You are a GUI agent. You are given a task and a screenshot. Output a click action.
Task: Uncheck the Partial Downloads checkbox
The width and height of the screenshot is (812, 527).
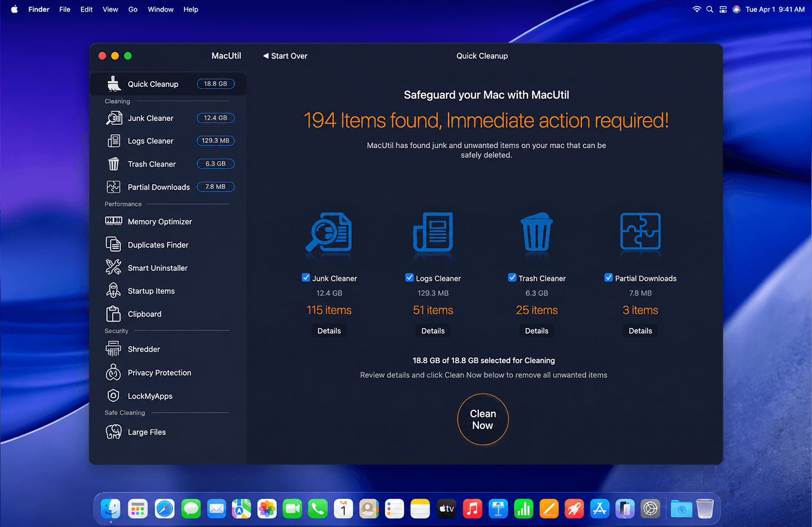[x=609, y=278]
